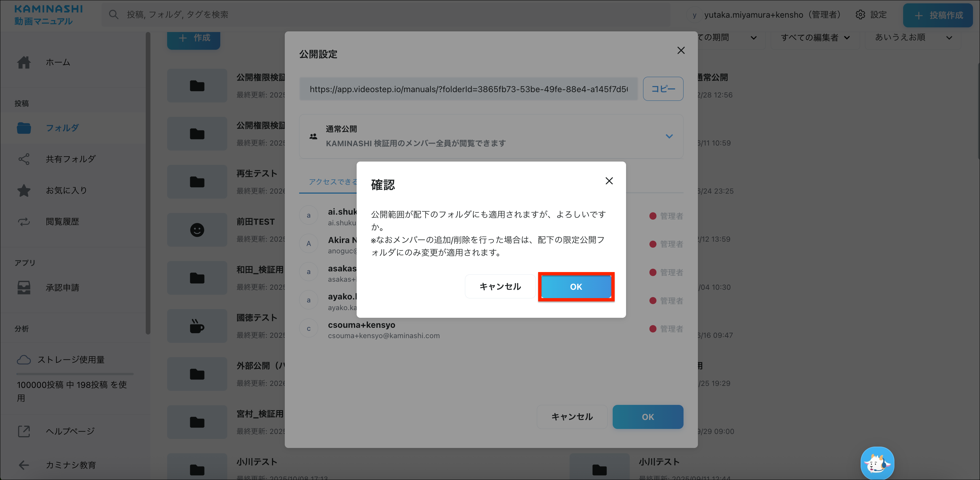Image resolution: width=980 pixels, height=480 pixels.
Task: Click the コピー button next to URL
Action: (x=663, y=89)
